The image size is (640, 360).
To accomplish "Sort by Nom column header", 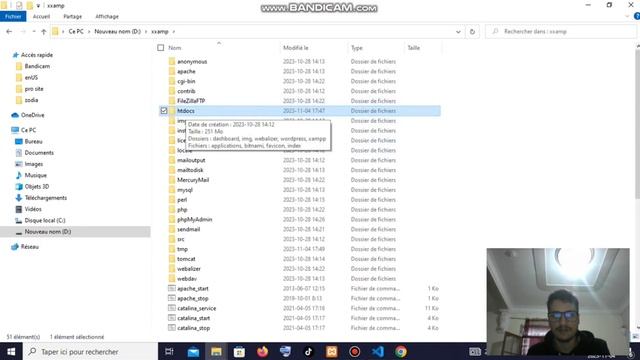I will pyautogui.click(x=175, y=48).
